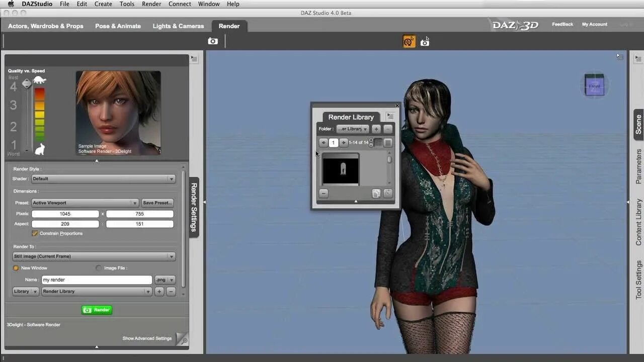Open the Render menu in the menu bar
The height and width of the screenshot is (362, 644).
[151, 4]
